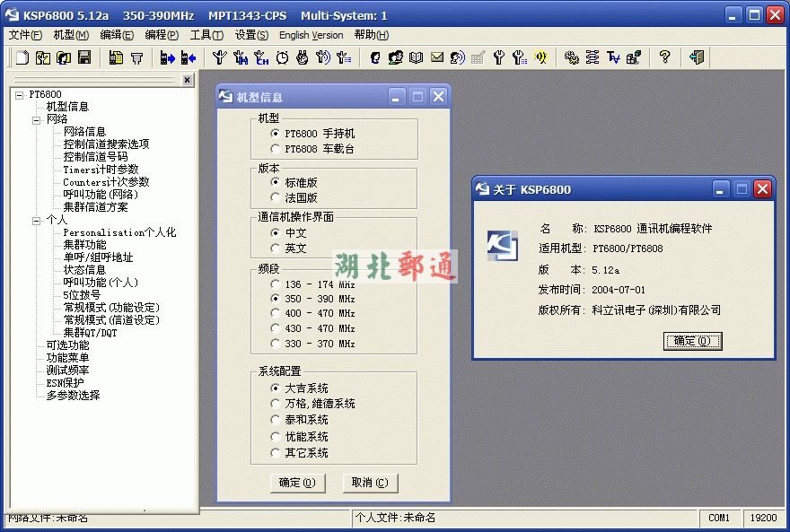The image size is (790, 532).
Task: Open the 设置(S) menu
Action: (251, 35)
